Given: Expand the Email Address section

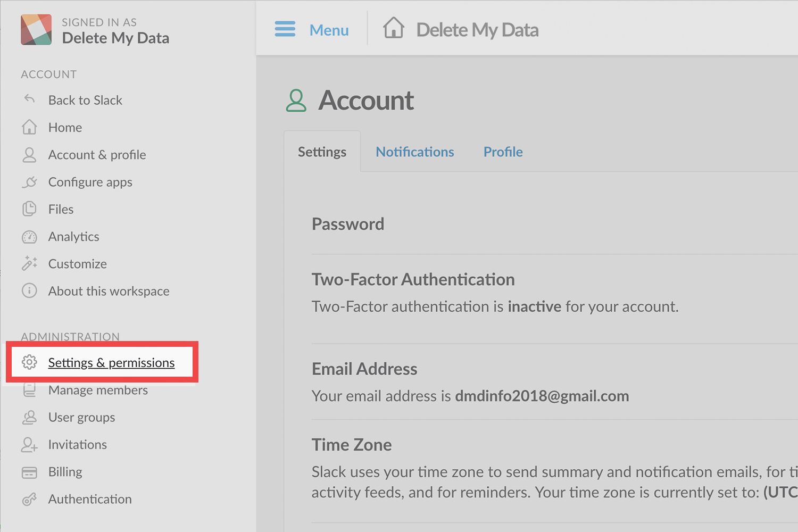Looking at the screenshot, I should pyautogui.click(x=364, y=369).
